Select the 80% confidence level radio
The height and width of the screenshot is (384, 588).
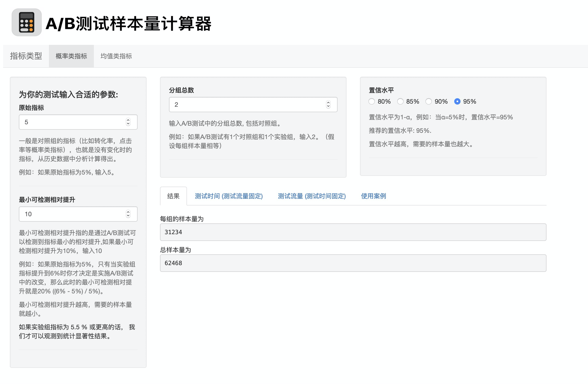[372, 101]
